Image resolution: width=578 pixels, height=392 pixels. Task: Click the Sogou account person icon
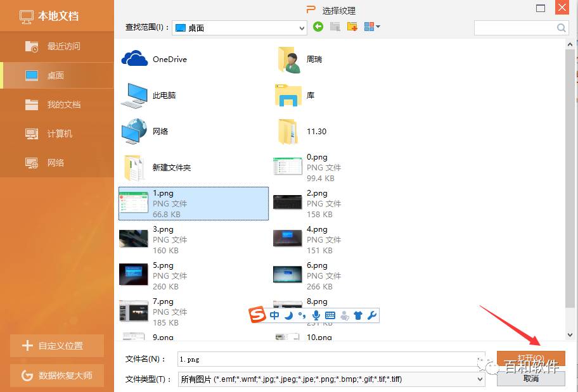pos(345,315)
